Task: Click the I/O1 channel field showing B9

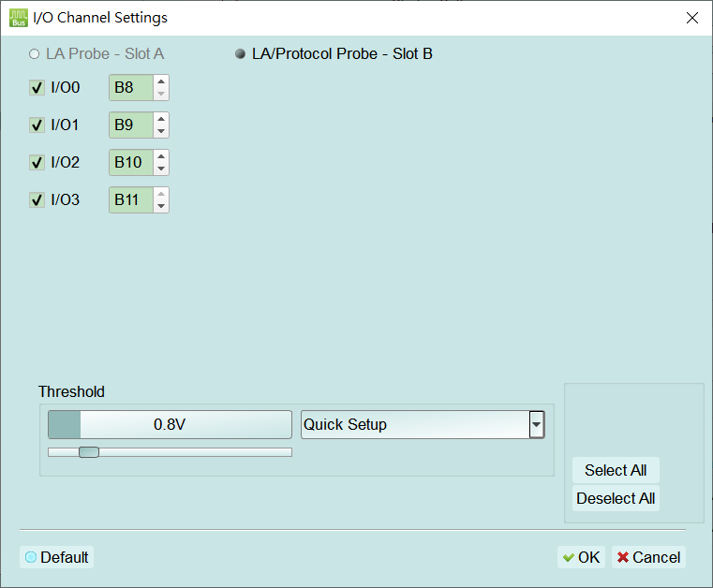Action: click(131, 125)
